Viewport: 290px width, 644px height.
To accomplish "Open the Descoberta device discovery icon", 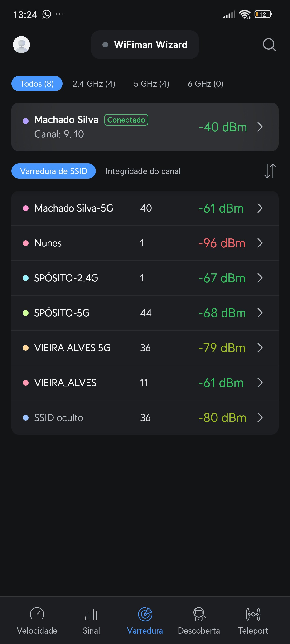I will point(199,614).
